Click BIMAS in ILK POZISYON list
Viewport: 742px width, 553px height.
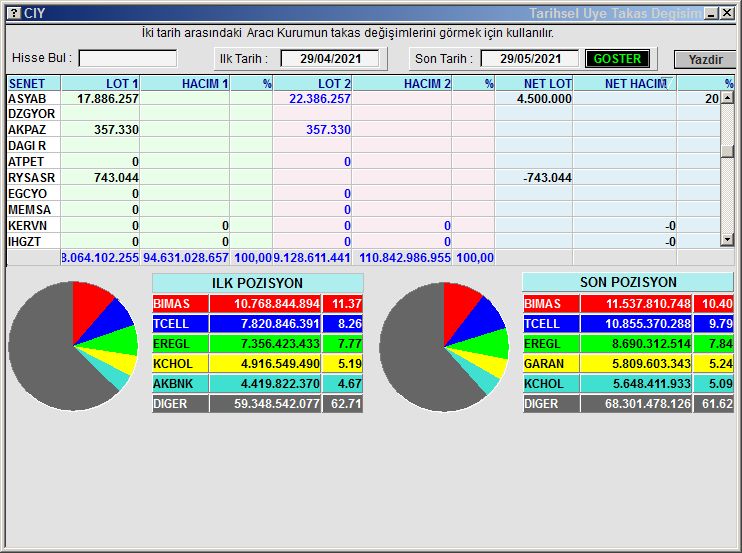(x=180, y=303)
